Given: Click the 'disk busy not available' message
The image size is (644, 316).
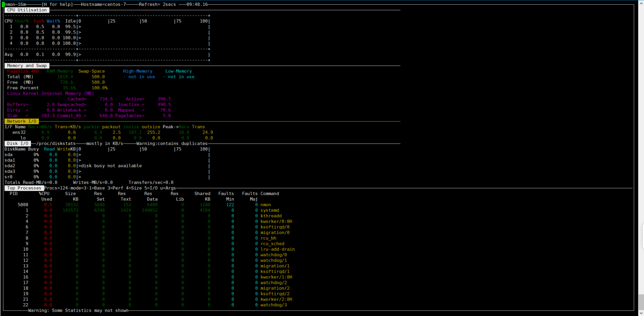Looking at the screenshot, I should tap(111, 166).
